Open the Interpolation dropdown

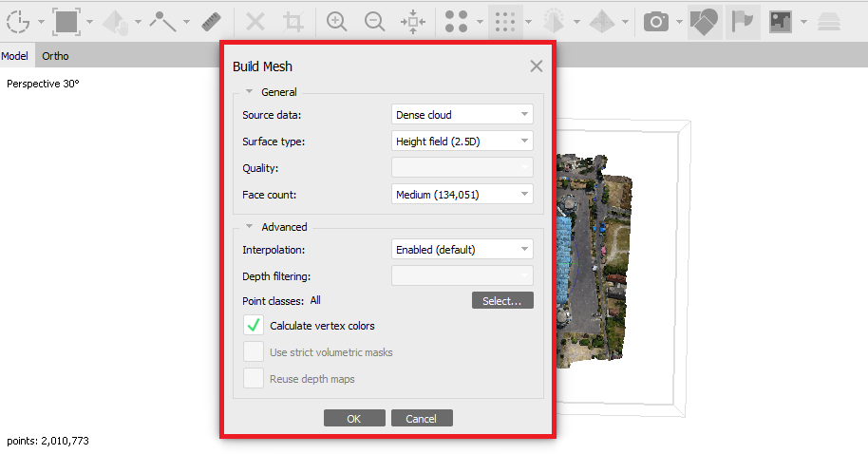(462, 250)
